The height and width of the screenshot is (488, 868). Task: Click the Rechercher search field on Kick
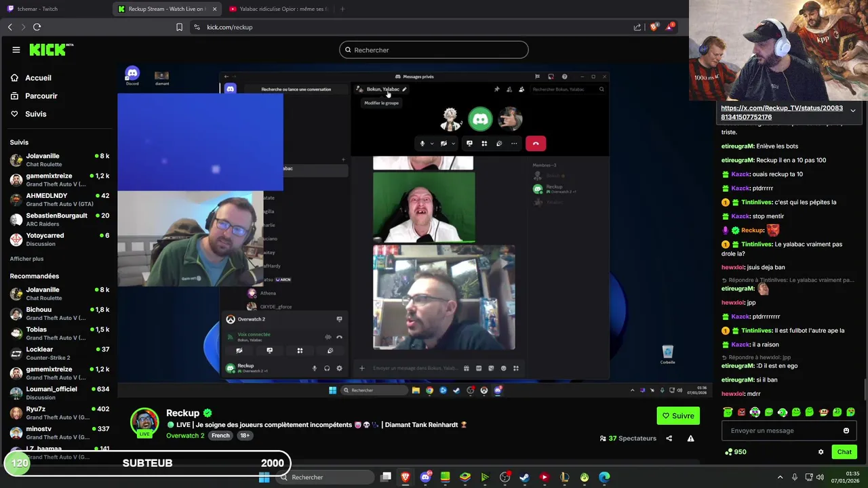click(434, 50)
